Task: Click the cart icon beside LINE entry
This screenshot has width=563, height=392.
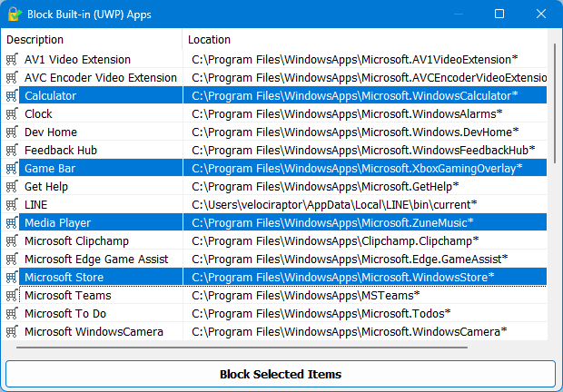Action: coord(12,204)
